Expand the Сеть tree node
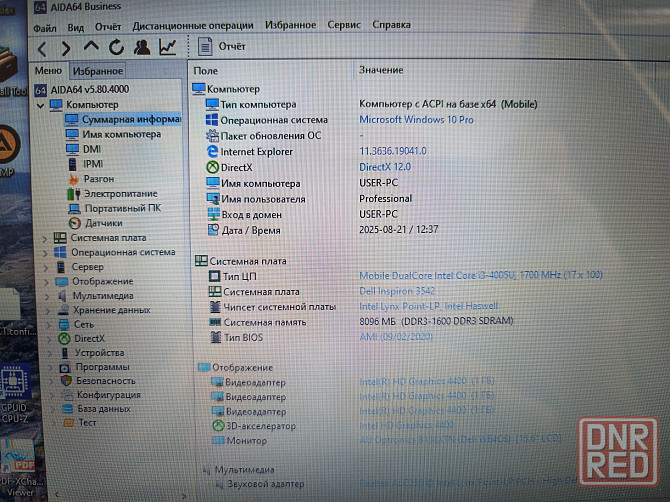Image resolution: width=670 pixels, height=502 pixels. click(49, 326)
